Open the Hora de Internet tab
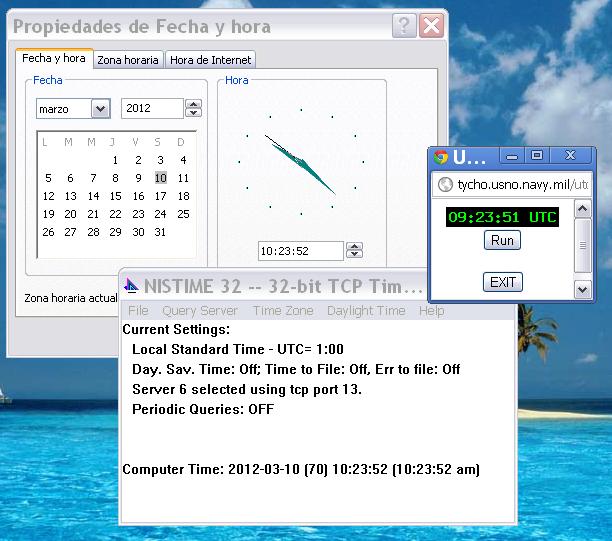 (x=210, y=60)
